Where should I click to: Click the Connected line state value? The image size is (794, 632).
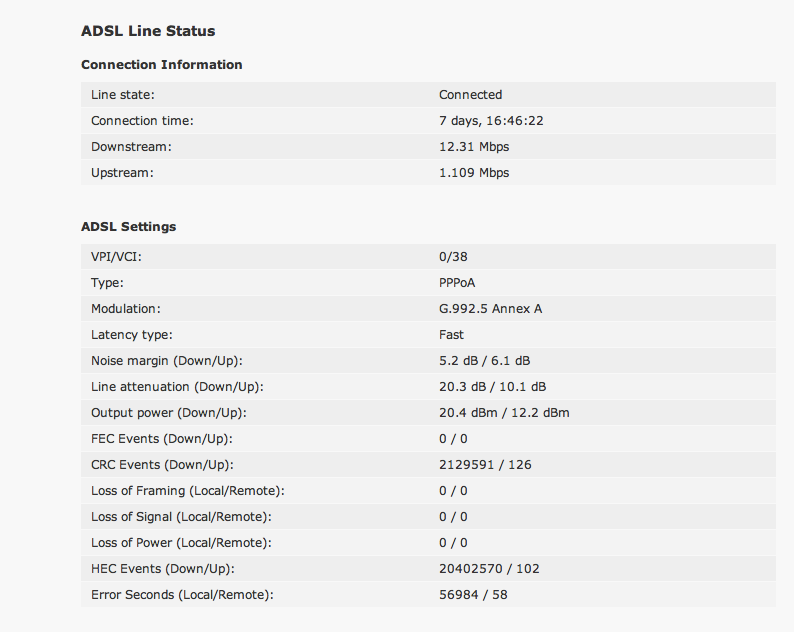tap(470, 95)
